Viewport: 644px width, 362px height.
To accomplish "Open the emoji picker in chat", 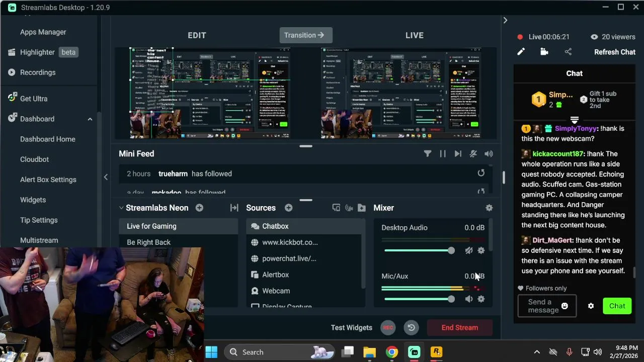I will [x=565, y=306].
